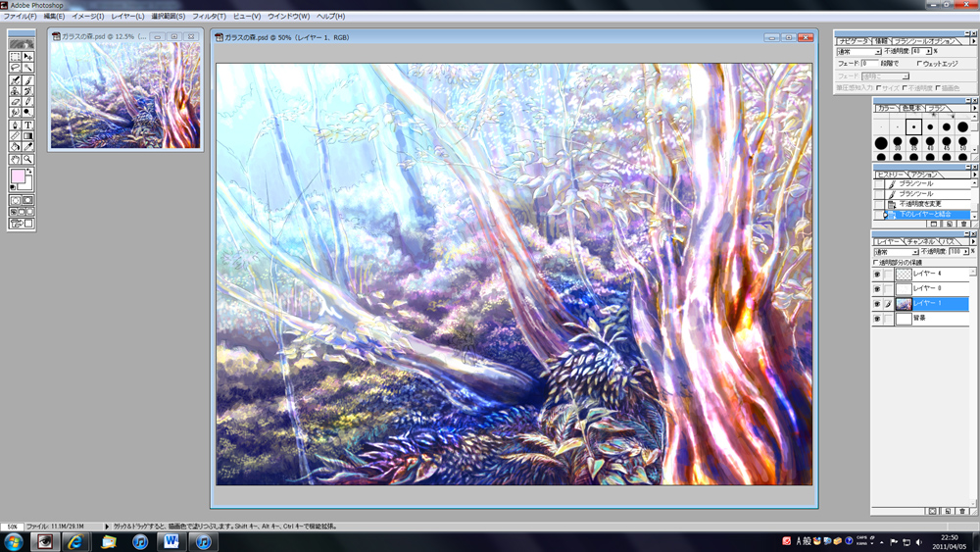
Task: Open ウインドウ(W) menu
Action: coord(289,17)
